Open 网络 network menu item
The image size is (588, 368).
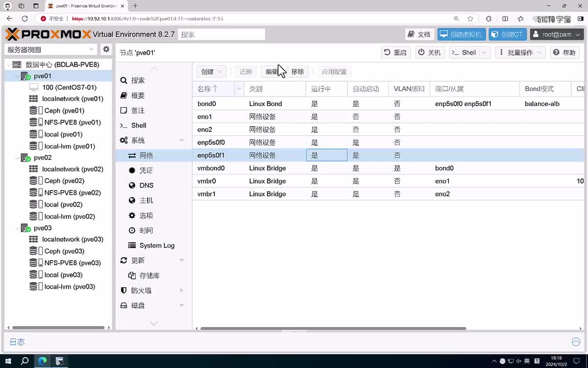[154, 155]
